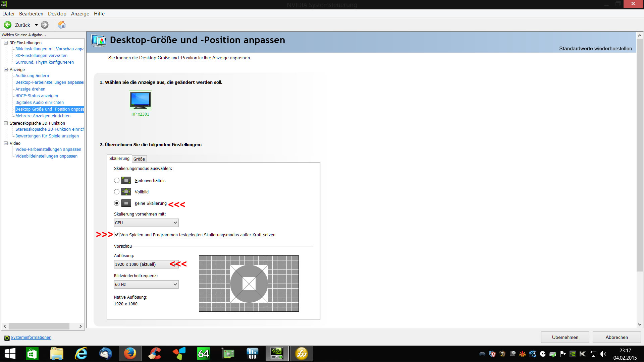644x362 pixels.
Task: Select the HP x2301 monitor icon
Action: pos(140,100)
